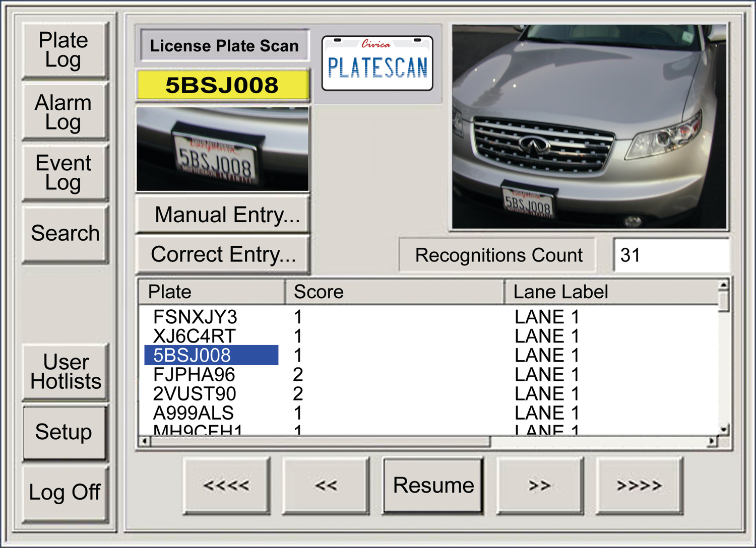Jump to last record with >>>> button

coord(639,486)
